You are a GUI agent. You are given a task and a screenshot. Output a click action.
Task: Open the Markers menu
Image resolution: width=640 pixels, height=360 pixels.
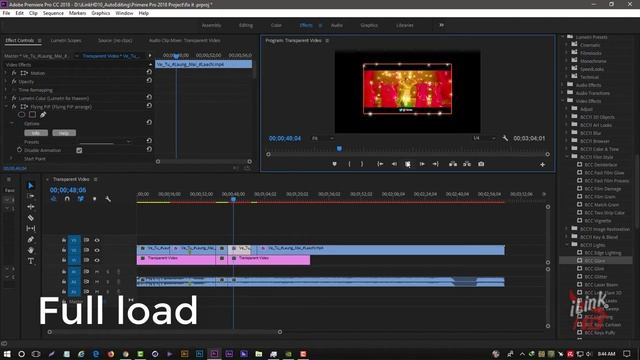click(x=77, y=13)
